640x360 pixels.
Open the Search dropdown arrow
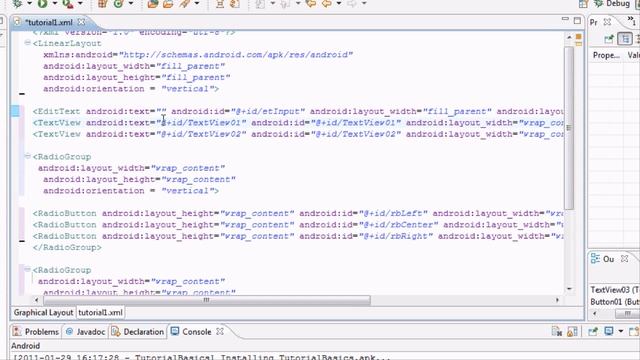tap(197, 4)
